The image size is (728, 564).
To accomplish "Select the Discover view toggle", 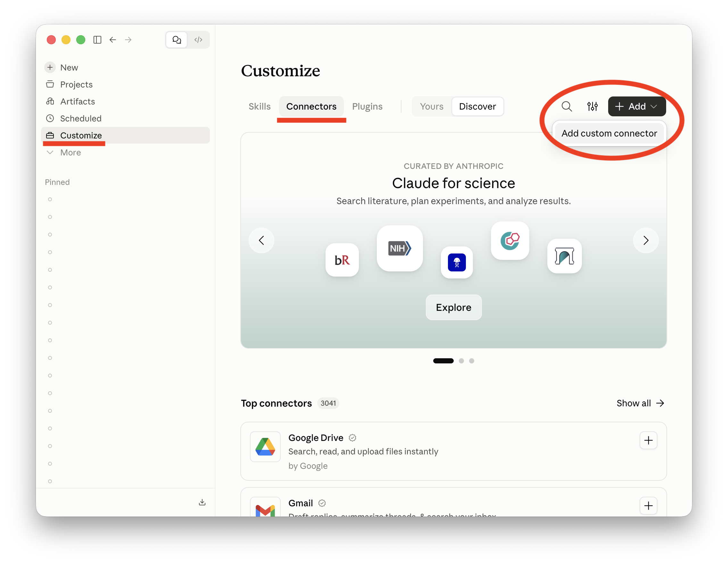I will click(x=477, y=106).
